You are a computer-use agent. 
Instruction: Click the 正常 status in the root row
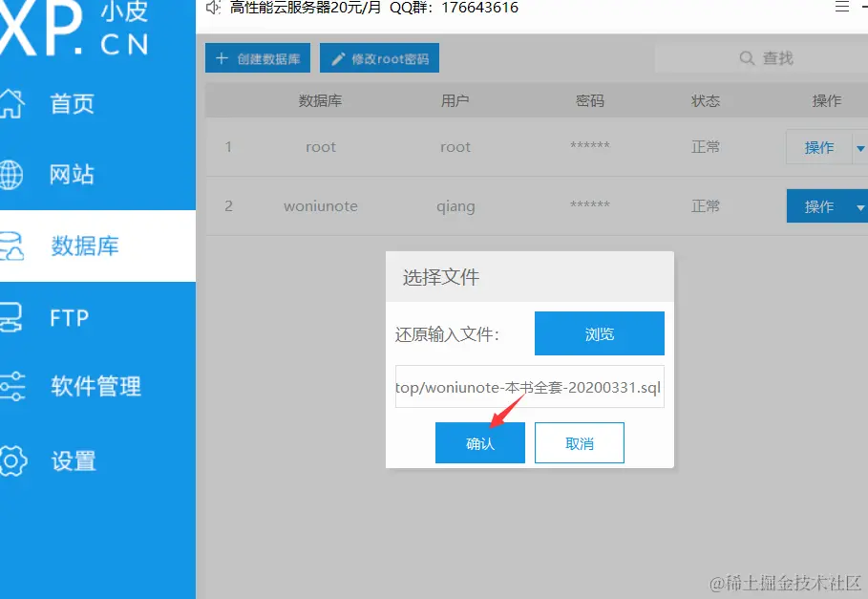point(706,147)
